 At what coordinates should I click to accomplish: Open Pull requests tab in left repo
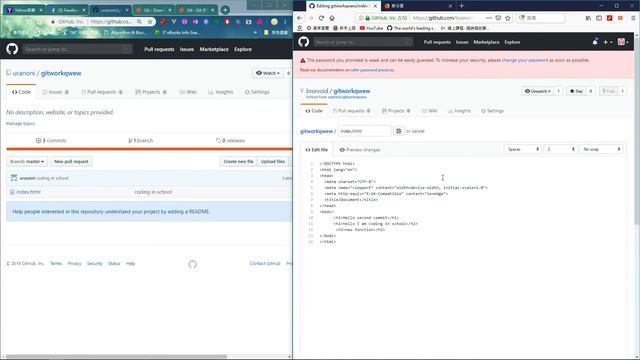tap(102, 92)
